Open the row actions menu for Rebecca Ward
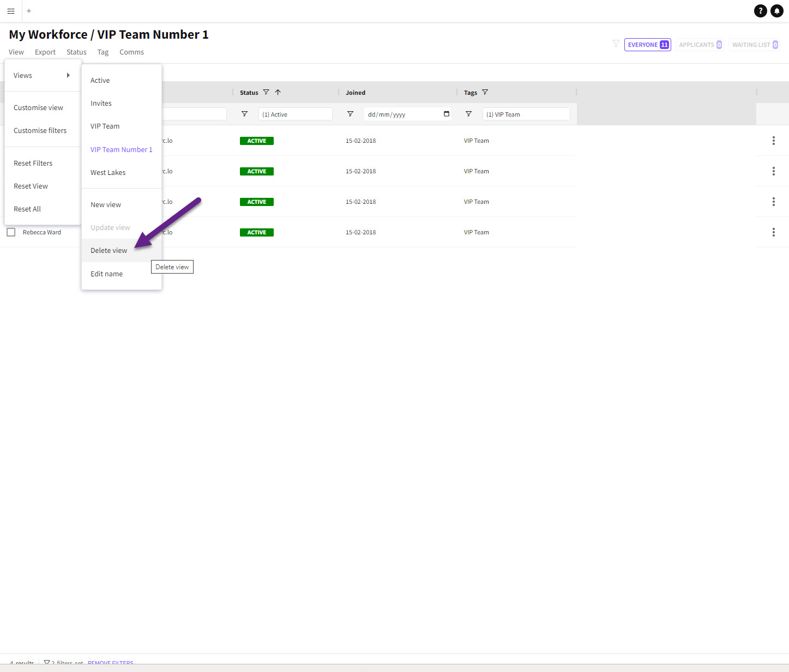Image resolution: width=789 pixels, height=672 pixels. [x=773, y=233]
